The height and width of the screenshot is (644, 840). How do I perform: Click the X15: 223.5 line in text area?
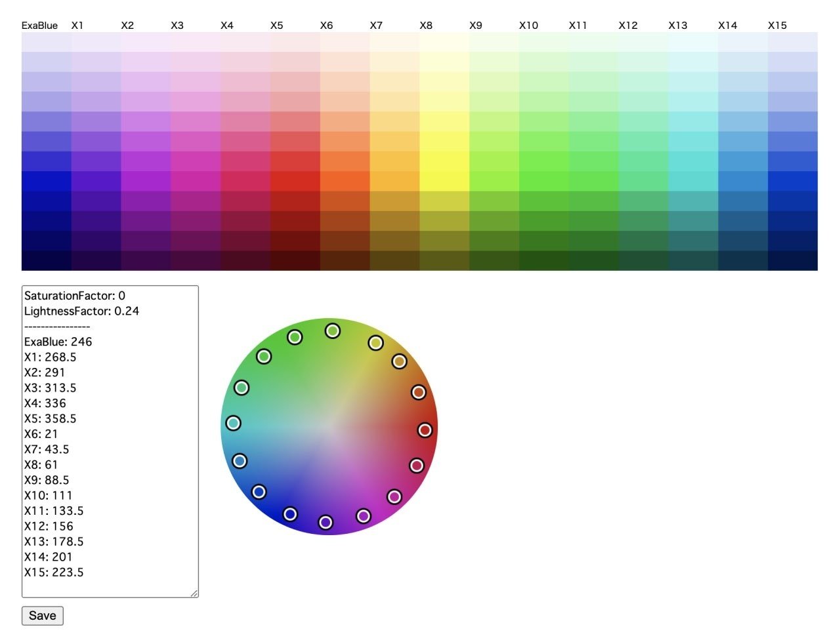[54, 572]
